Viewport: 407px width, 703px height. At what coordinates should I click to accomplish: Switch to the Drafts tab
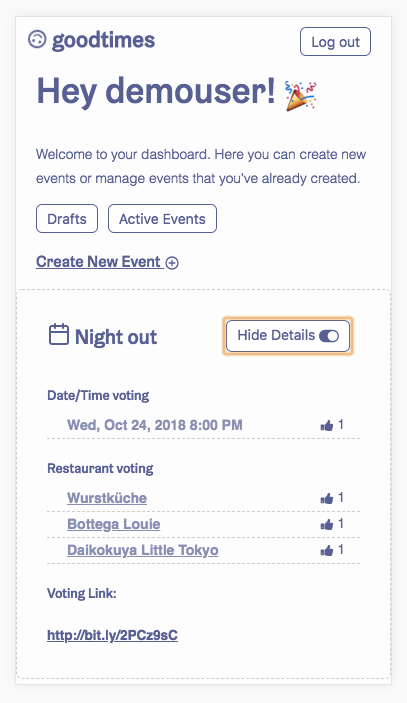click(67, 219)
